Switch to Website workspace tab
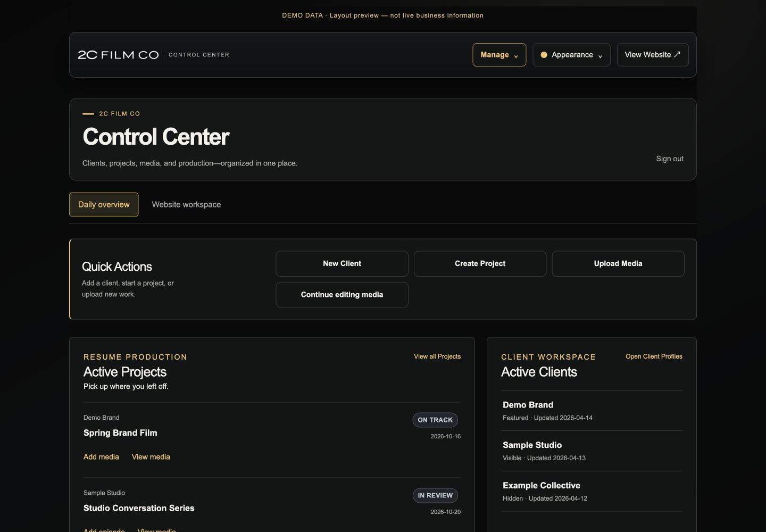The height and width of the screenshot is (532, 766). 186,204
